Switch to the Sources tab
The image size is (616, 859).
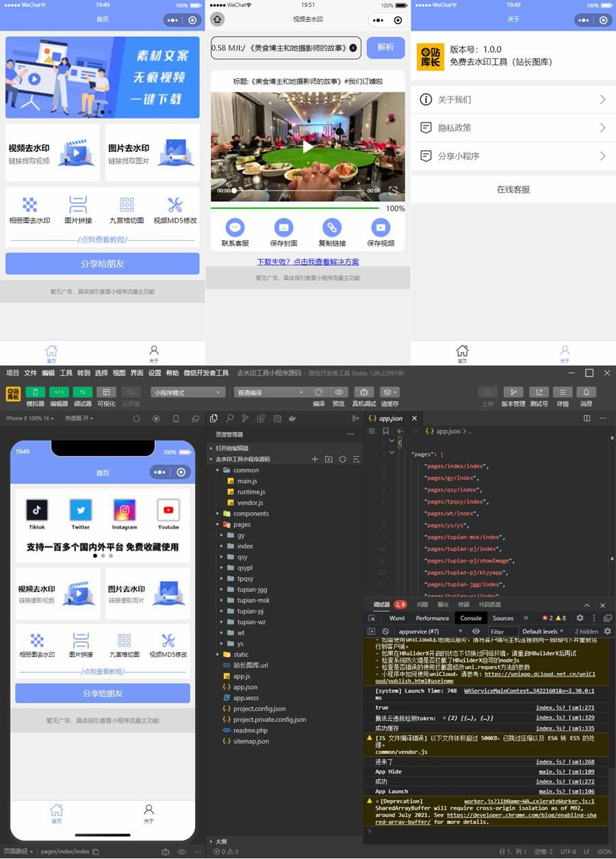click(x=502, y=617)
